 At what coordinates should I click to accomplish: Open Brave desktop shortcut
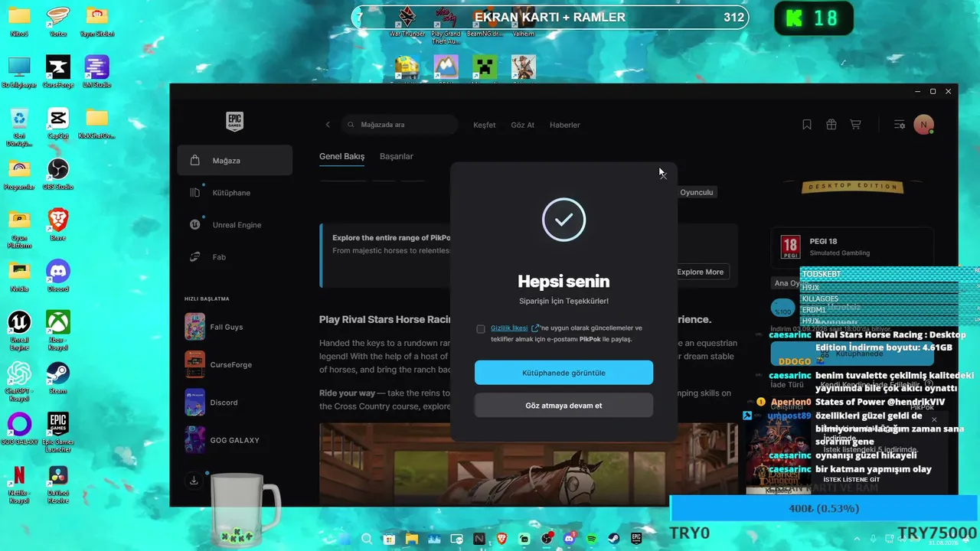pos(58,225)
